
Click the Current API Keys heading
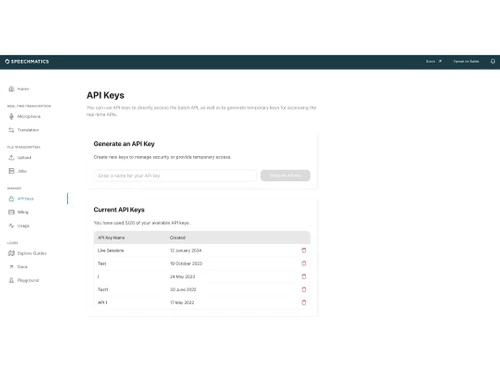click(119, 210)
